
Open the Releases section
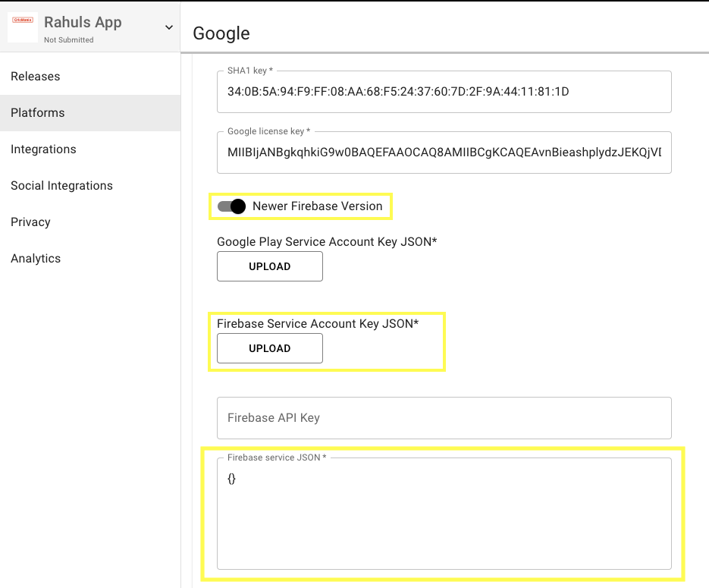[90, 77]
